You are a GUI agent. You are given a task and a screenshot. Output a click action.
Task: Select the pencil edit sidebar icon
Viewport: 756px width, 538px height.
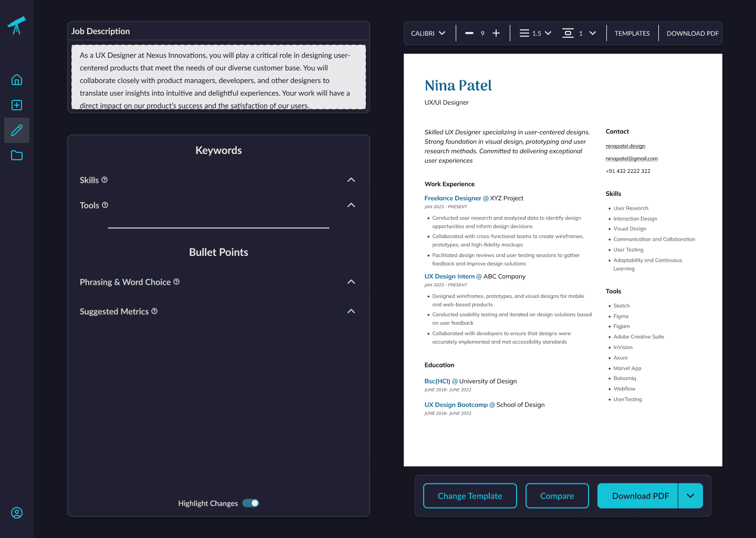click(17, 130)
